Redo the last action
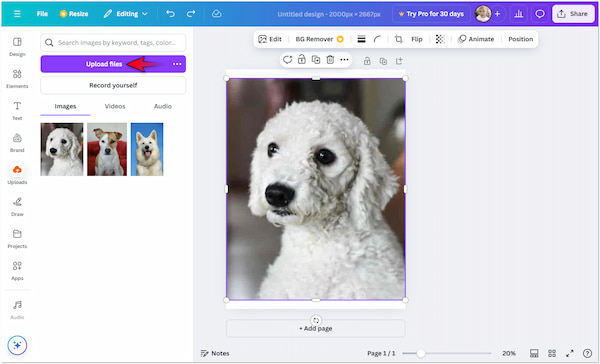This screenshot has width=600, height=364. [191, 14]
